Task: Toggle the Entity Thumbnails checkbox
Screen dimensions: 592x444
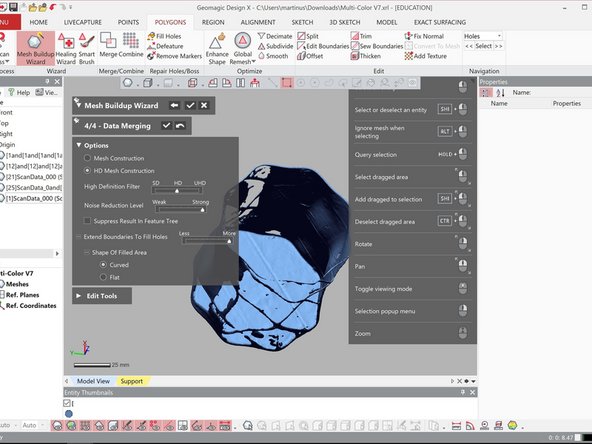Action: [67, 403]
